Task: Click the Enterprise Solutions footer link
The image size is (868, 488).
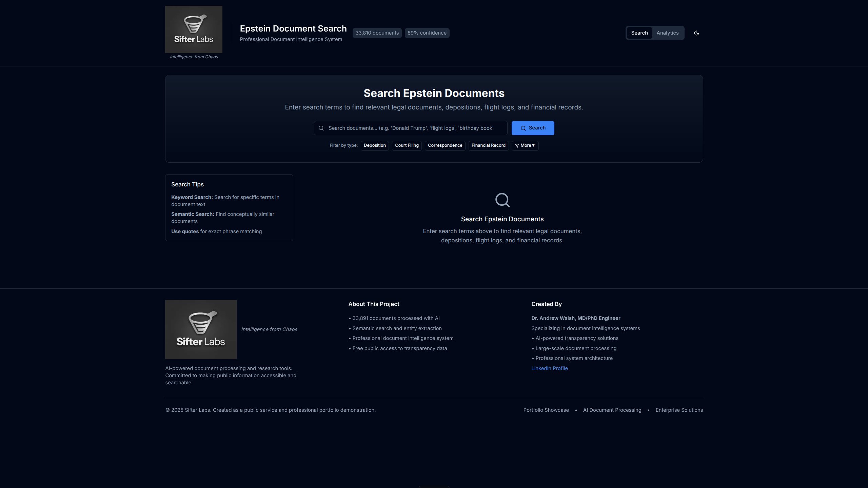Action: click(679, 410)
